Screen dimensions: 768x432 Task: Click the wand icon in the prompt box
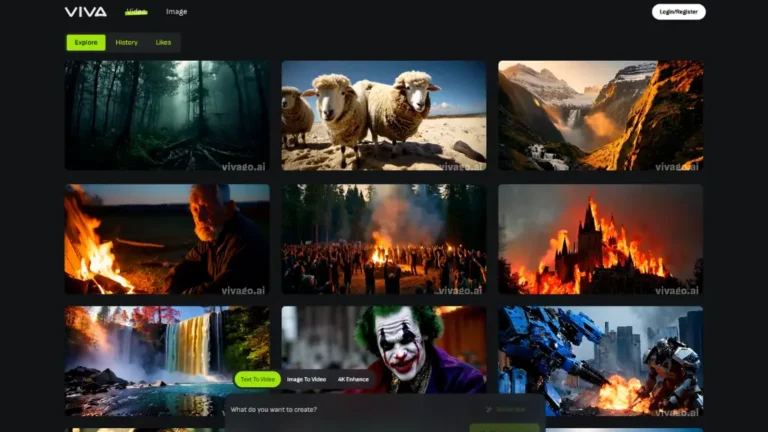(489, 409)
